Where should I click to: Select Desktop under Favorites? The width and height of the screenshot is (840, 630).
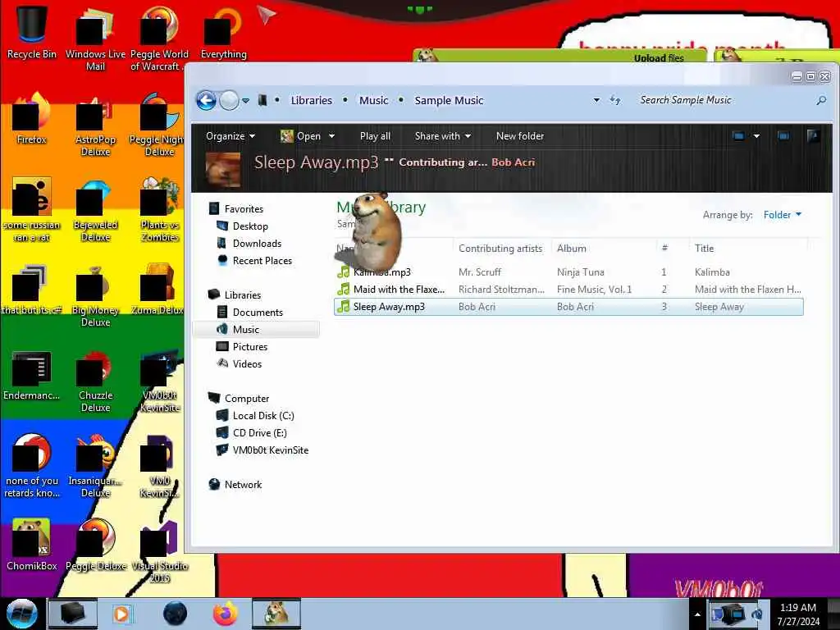(x=250, y=226)
